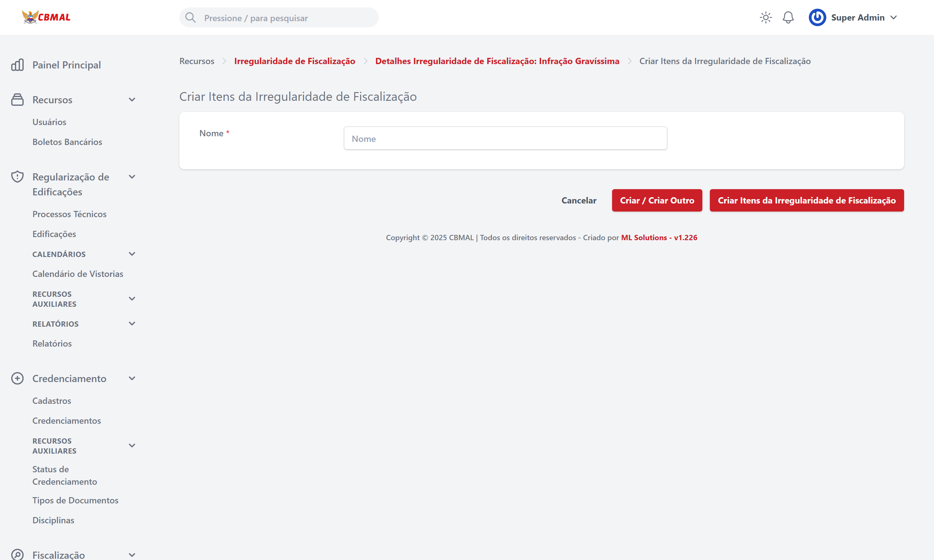Go to the Usuários menu item
934x560 pixels.
(49, 122)
